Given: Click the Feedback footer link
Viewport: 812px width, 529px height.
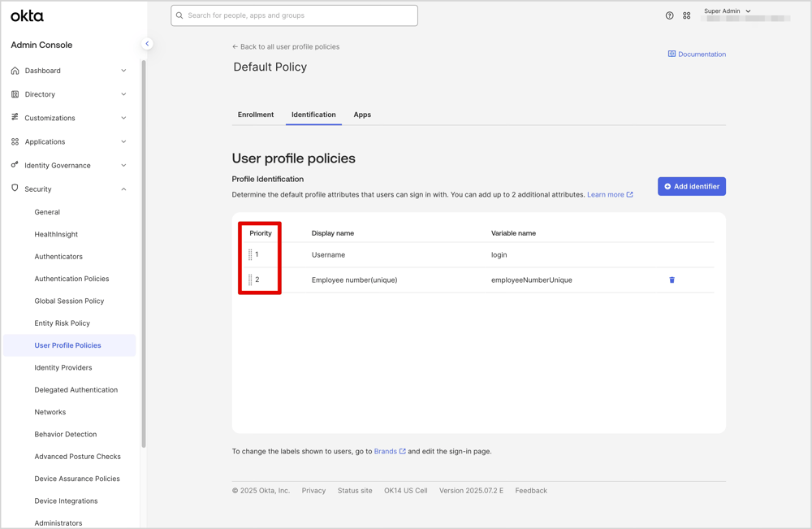Looking at the screenshot, I should pyautogui.click(x=531, y=491).
